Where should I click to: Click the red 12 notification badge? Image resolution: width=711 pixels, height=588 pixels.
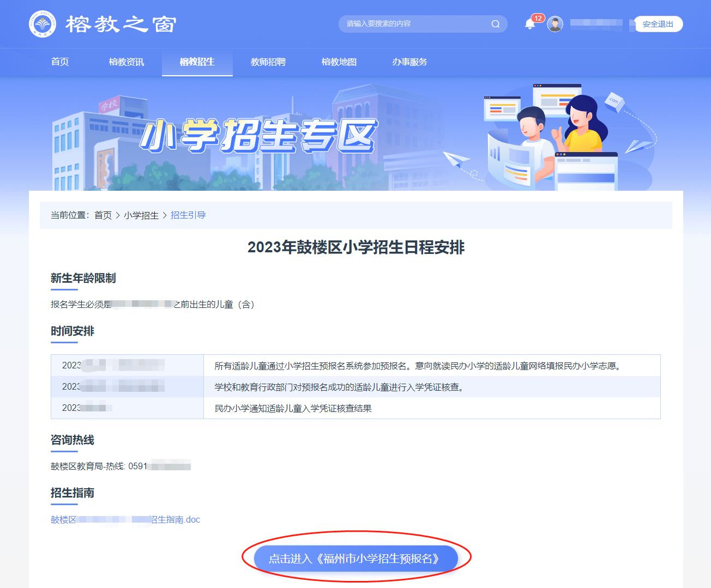[538, 18]
